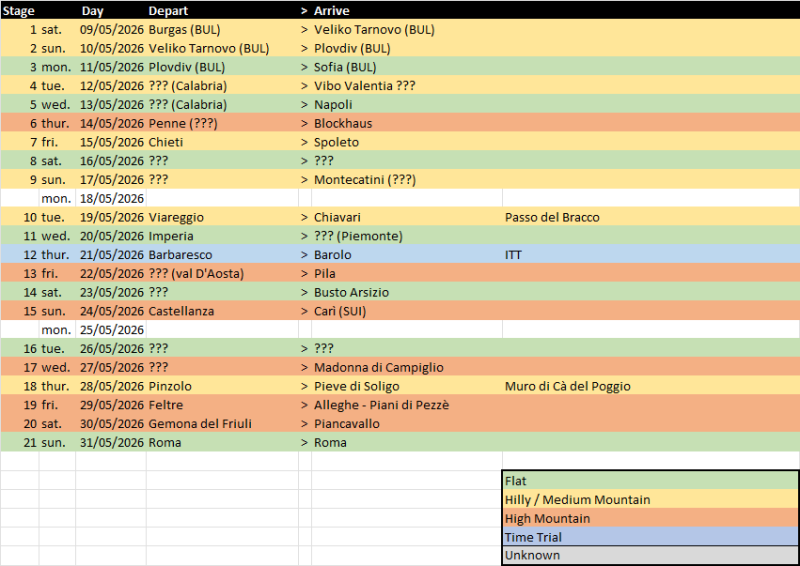Click the date cell 31/05/2026
The height and width of the screenshot is (566, 800).
point(111,443)
